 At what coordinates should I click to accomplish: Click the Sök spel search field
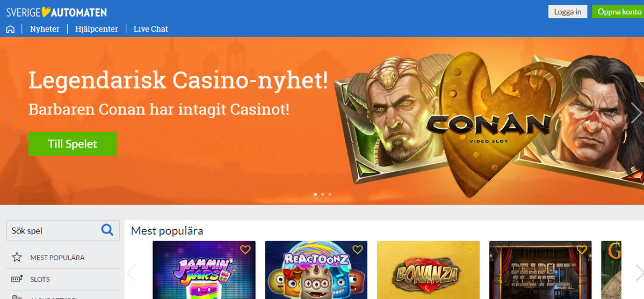coord(53,230)
